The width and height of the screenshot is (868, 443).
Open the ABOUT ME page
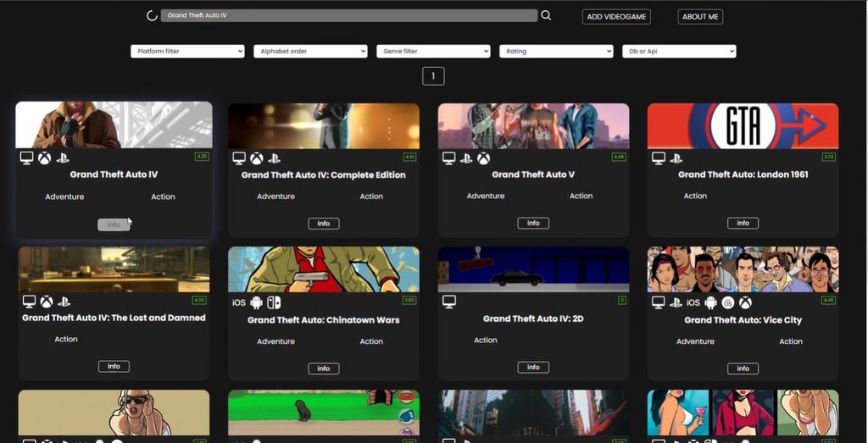point(700,17)
